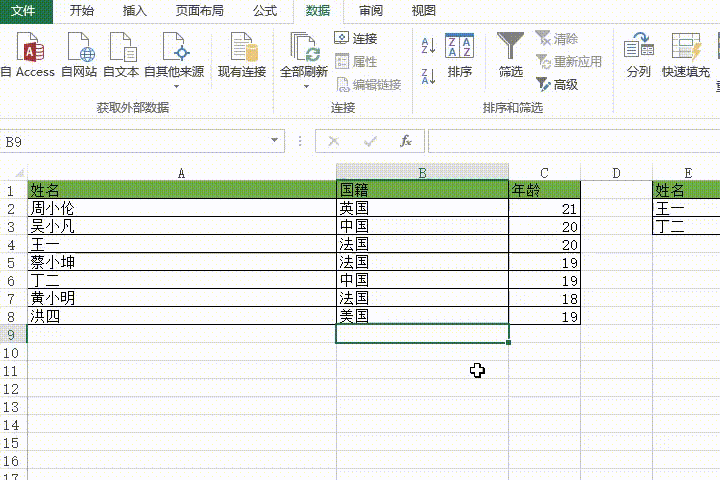Select cell 蔡小坤
The width and height of the screenshot is (720, 480).
click(182, 262)
